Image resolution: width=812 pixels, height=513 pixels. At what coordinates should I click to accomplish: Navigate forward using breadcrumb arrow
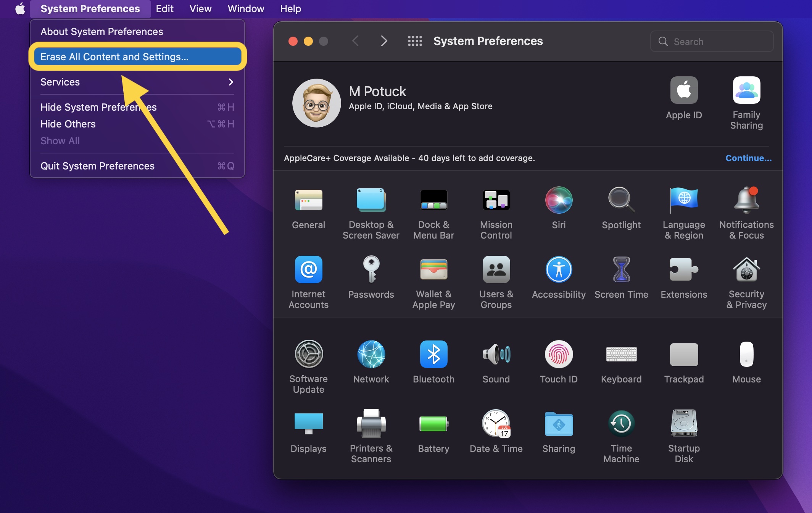(x=383, y=41)
